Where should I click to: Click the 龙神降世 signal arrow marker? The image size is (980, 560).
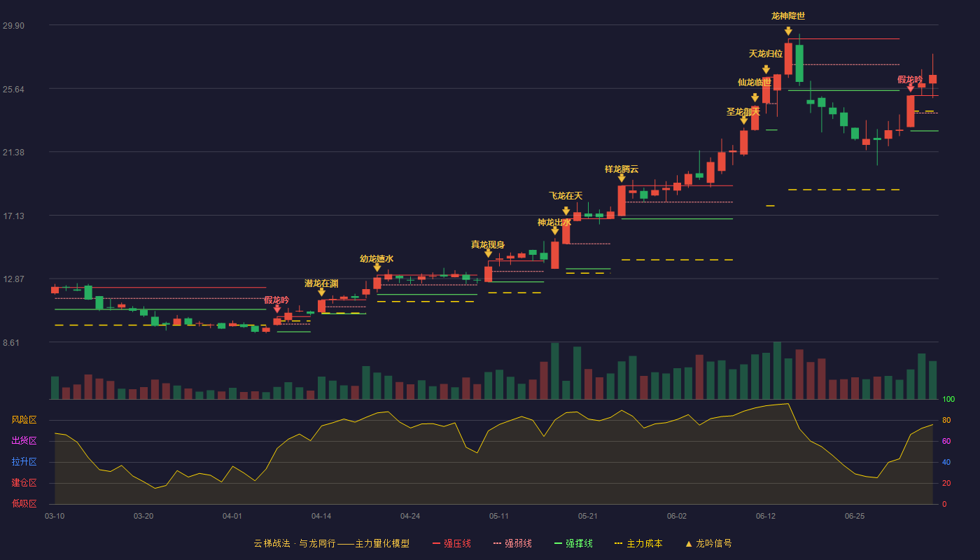pyautogui.click(x=788, y=31)
